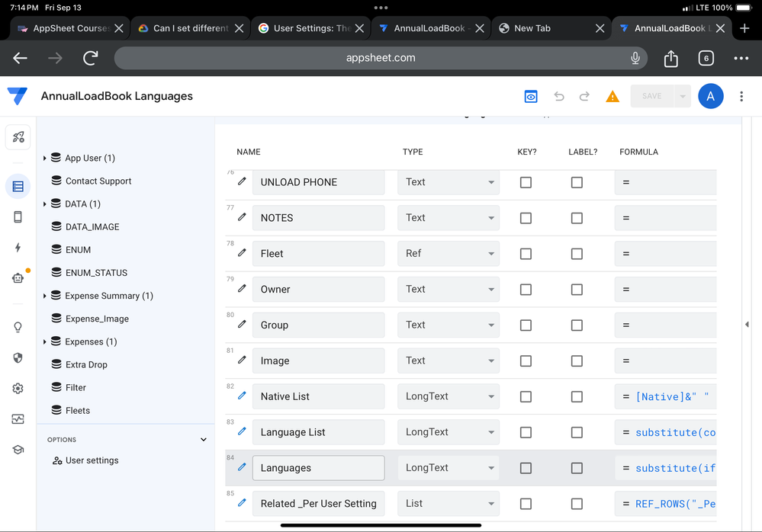
Task: Collapse right preview panel arrow
Action: tap(747, 324)
